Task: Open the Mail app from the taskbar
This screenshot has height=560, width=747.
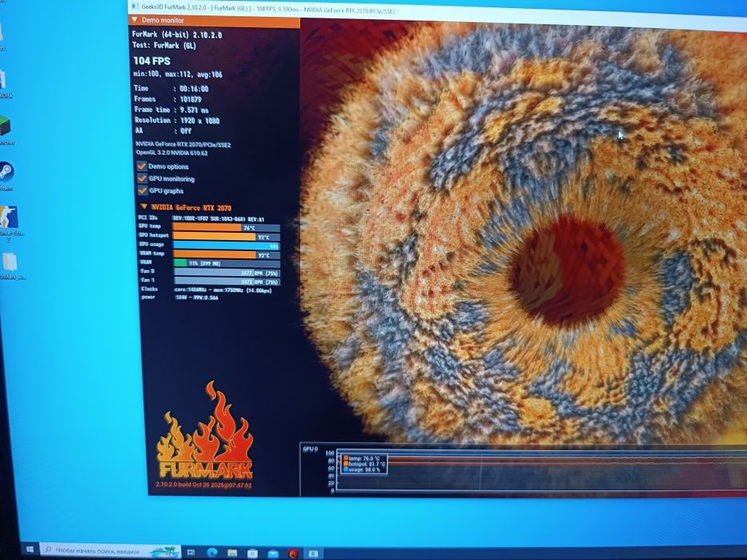Action: point(273,553)
